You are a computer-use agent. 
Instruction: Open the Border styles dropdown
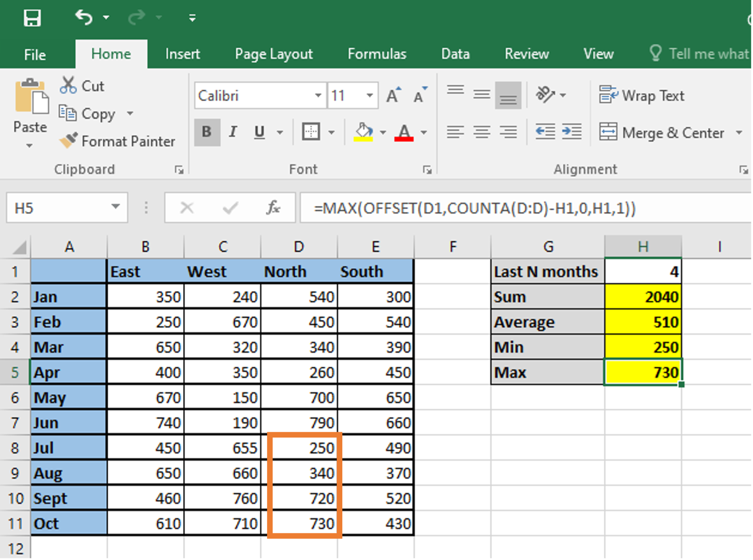point(332,132)
